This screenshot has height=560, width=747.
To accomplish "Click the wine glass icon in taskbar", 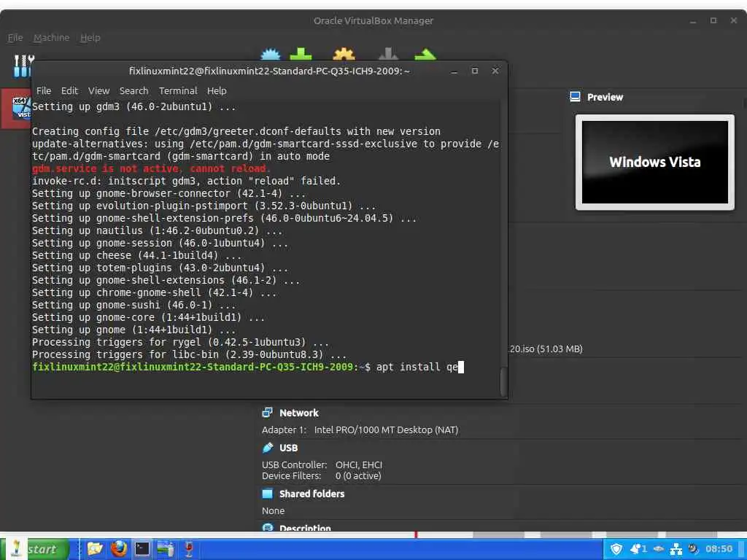I will [x=189, y=549].
